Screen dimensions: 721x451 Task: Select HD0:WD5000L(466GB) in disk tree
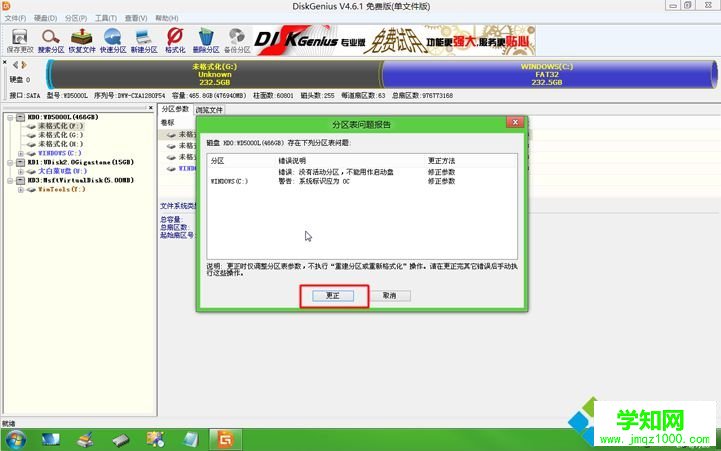[x=63, y=117]
